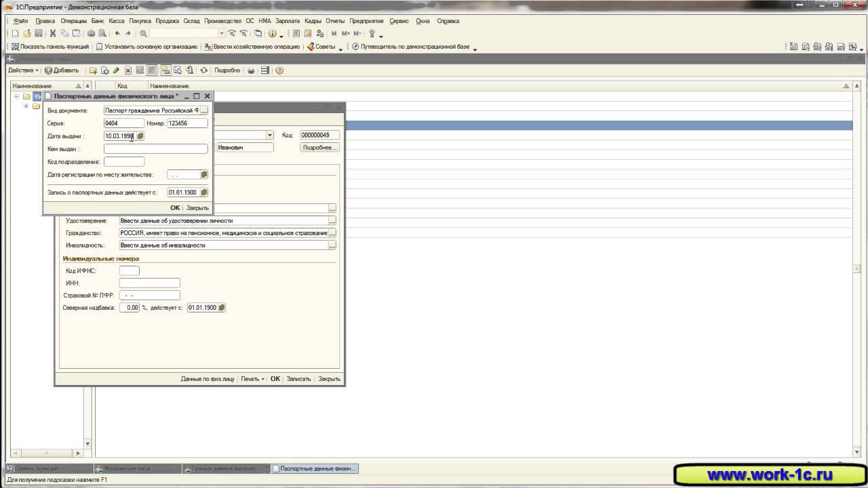Click the Номер input field
This screenshot has height=488, width=868.
187,123
